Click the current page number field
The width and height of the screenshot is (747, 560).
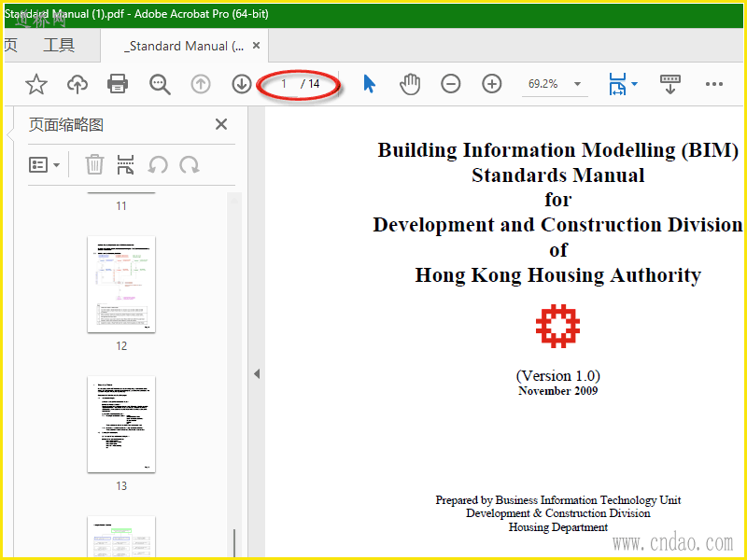(284, 84)
